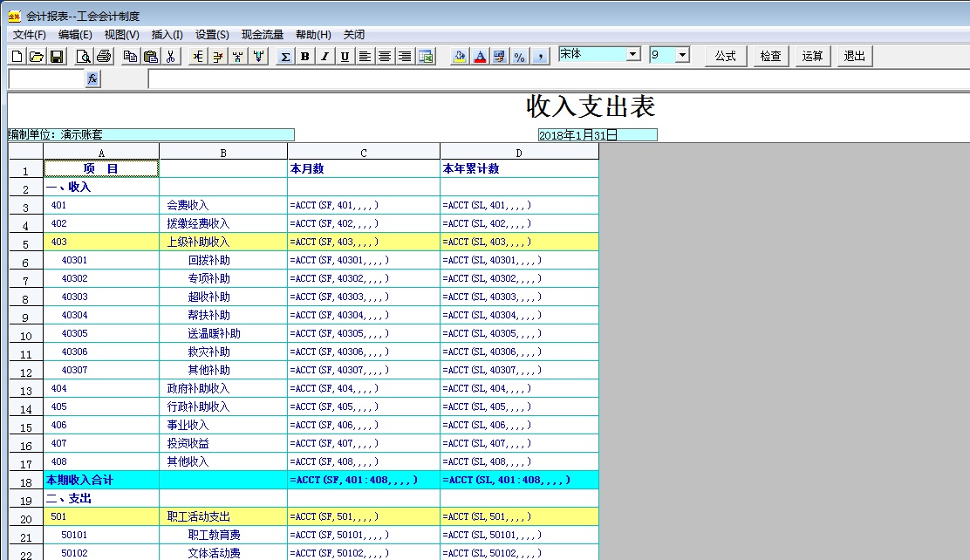Image resolution: width=970 pixels, height=560 pixels.
Task: Open the 编辑(E) menu
Action: click(x=75, y=35)
